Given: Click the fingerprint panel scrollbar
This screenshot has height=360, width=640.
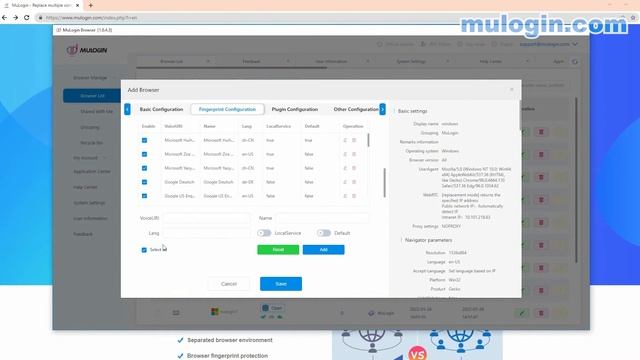Looking at the screenshot, I should [384, 182].
